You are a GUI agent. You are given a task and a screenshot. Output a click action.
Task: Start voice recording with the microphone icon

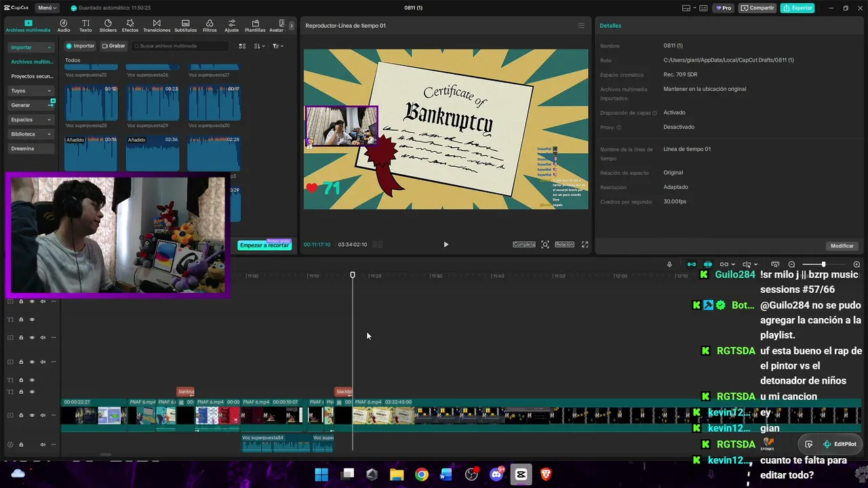point(669,264)
